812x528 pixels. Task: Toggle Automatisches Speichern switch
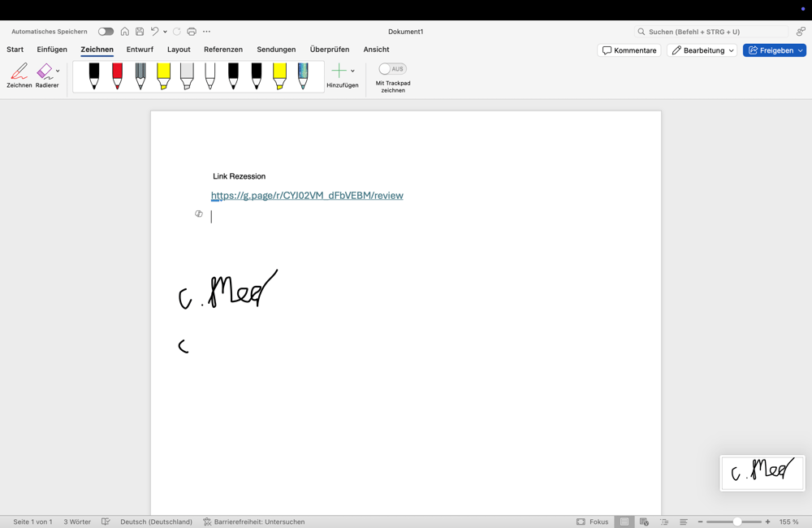(106, 32)
